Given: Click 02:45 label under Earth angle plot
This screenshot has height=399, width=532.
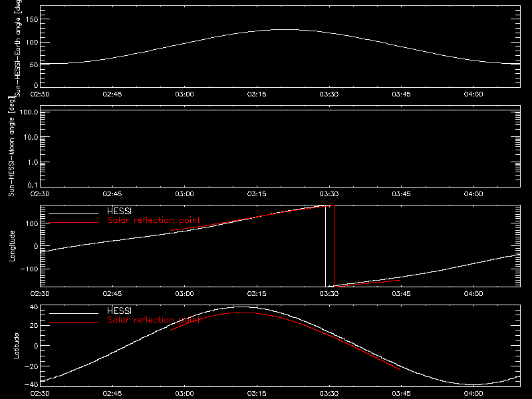Looking at the screenshot, I should coord(112,94).
